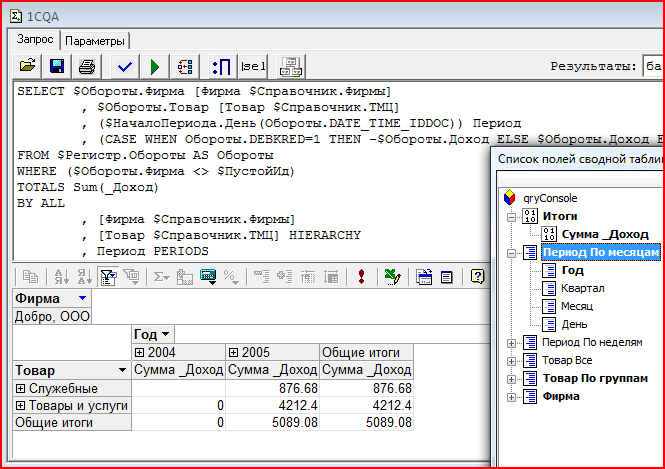Screen dimensions: 665x469
Task: Check query syntax with the blue checkmark
Action: coord(124,66)
